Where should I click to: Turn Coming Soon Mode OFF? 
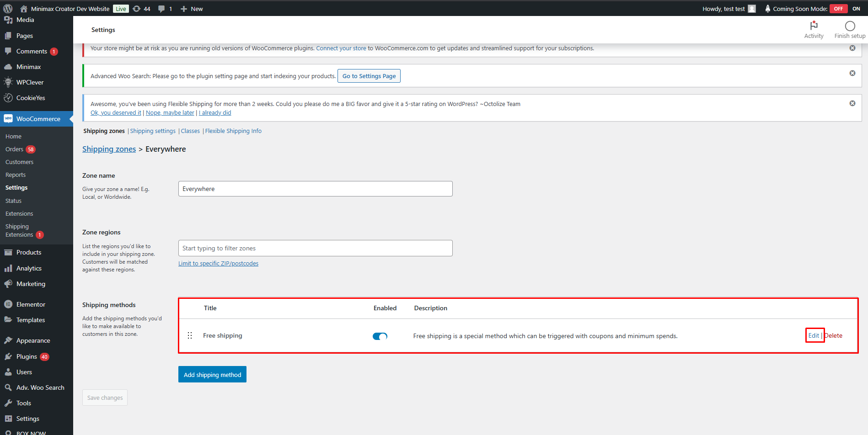(838, 9)
